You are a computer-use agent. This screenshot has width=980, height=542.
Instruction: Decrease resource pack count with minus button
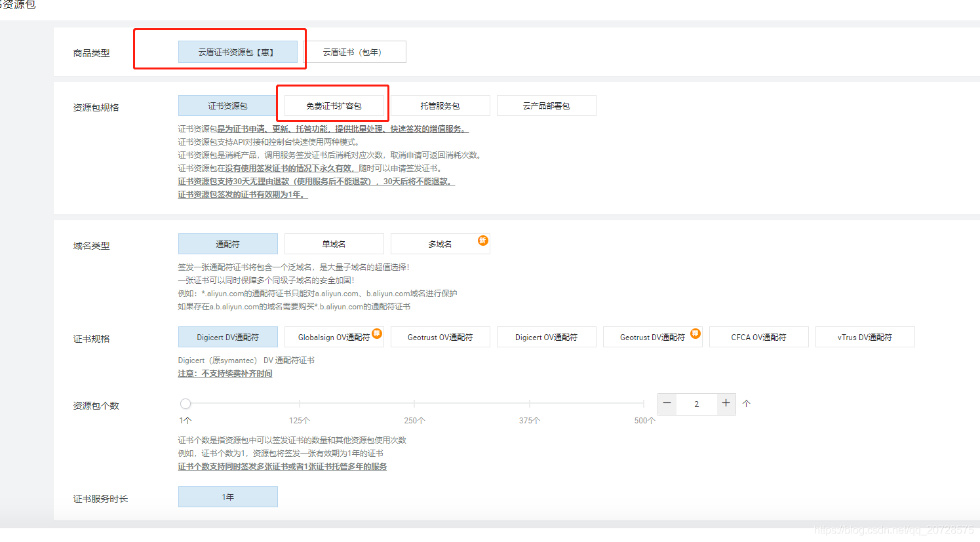pyautogui.click(x=667, y=404)
